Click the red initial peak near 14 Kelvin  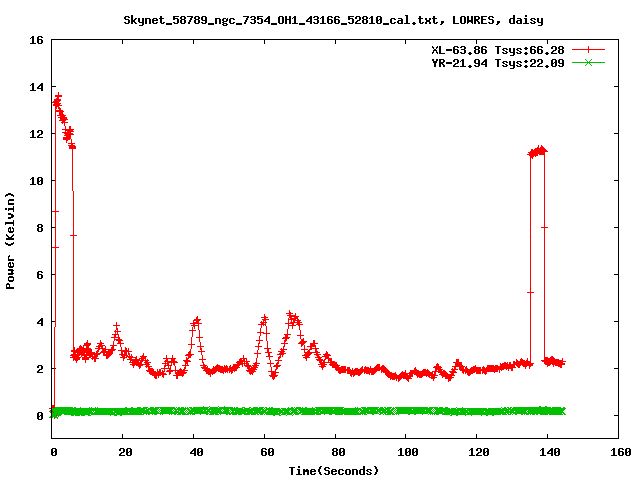58,98
